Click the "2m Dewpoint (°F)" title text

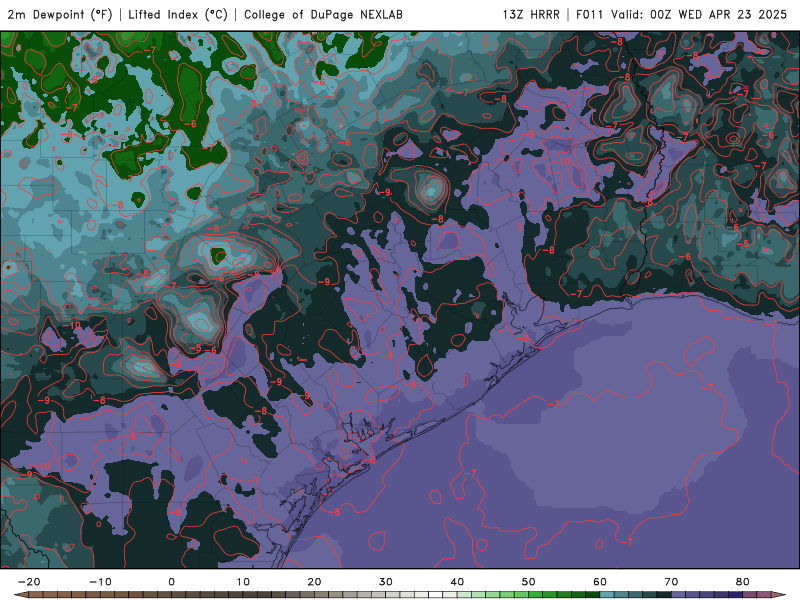pyautogui.click(x=60, y=14)
